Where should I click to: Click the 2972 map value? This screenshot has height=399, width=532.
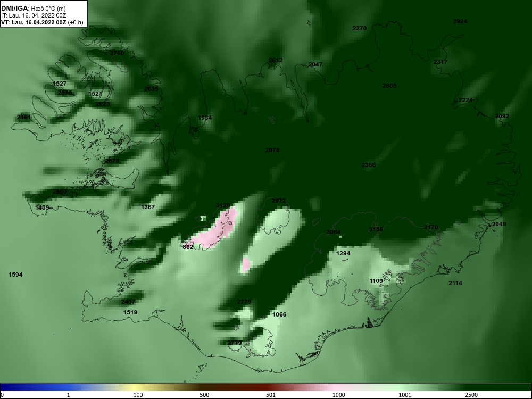pos(279,201)
